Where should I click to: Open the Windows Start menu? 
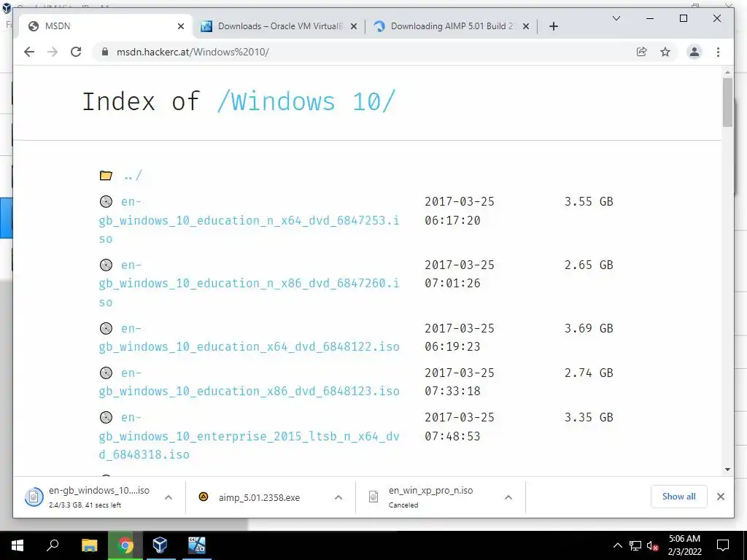18,545
